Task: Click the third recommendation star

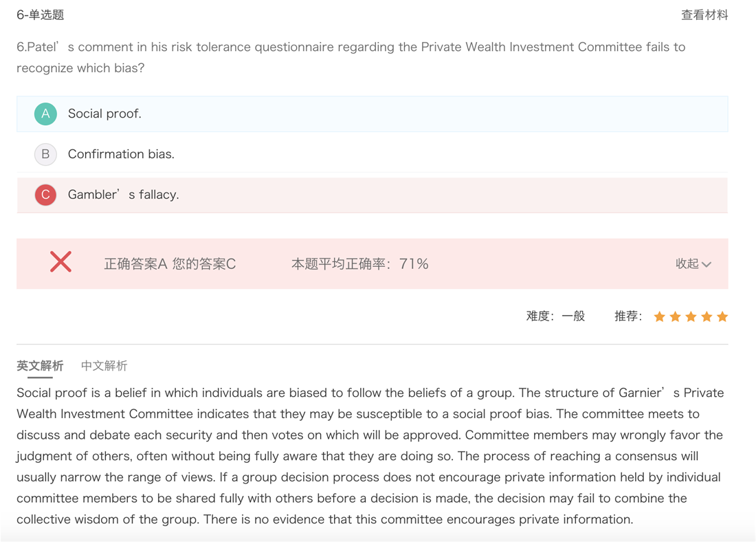Action: pos(691,316)
